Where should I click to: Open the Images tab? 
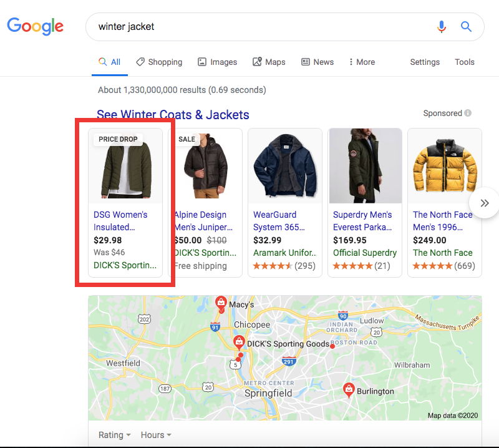pyautogui.click(x=217, y=62)
